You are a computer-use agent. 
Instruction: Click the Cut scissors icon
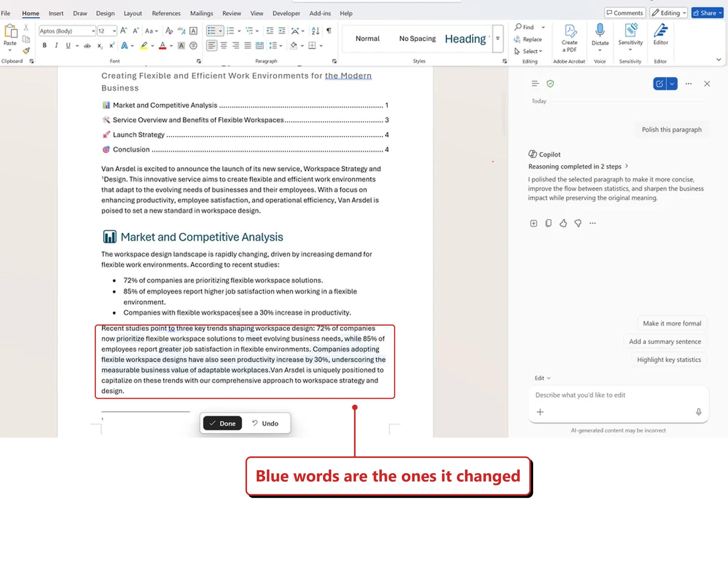click(26, 28)
